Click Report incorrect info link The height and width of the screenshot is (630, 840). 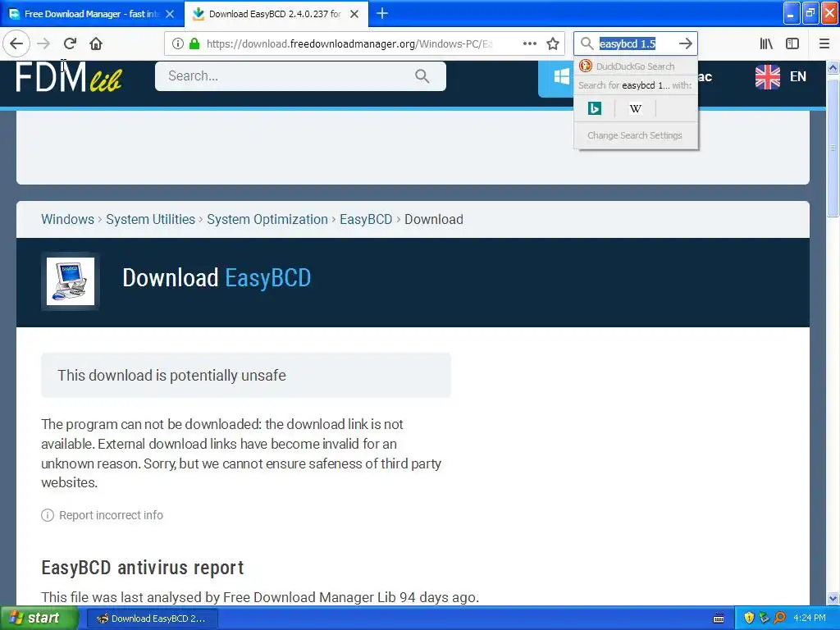111,515
